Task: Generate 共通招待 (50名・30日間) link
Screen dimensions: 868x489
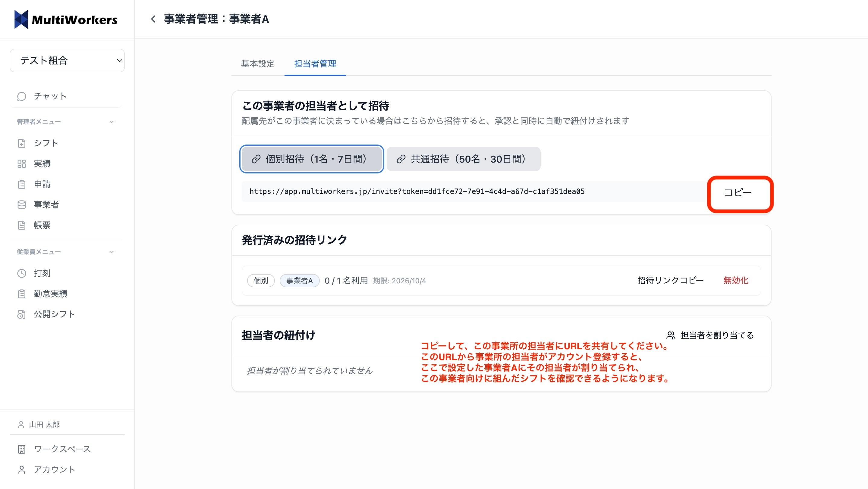Action: pyautogui.click(x=463, y=159)
